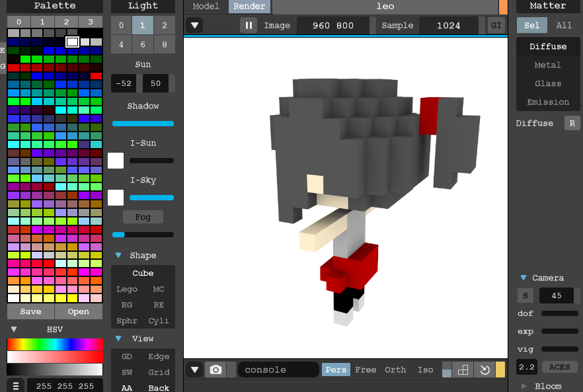Viewport: 583px width, 392px height.
Task: Open a palette file
Action: coord(79,311)
